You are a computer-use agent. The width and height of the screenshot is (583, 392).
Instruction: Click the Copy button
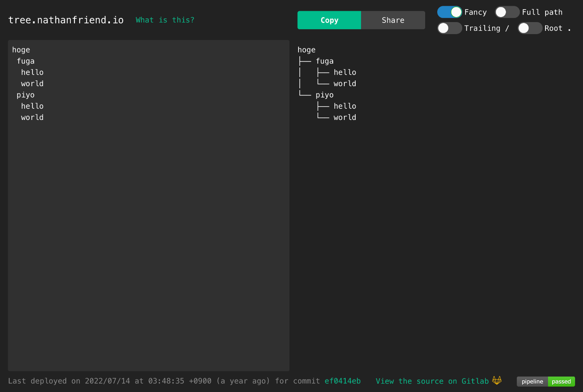click(329, 20)
